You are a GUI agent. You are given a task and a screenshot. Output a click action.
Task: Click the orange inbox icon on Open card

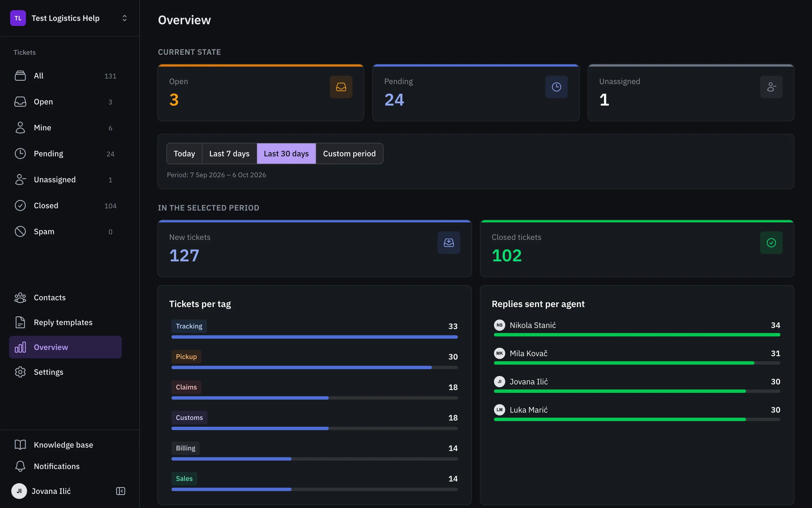coord(341,87)
